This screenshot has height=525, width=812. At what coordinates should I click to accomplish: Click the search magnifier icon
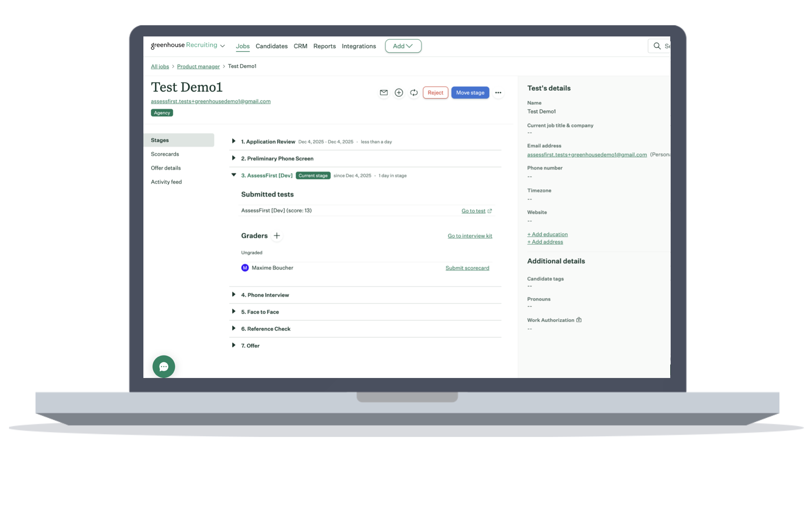[x=657, y=46]
